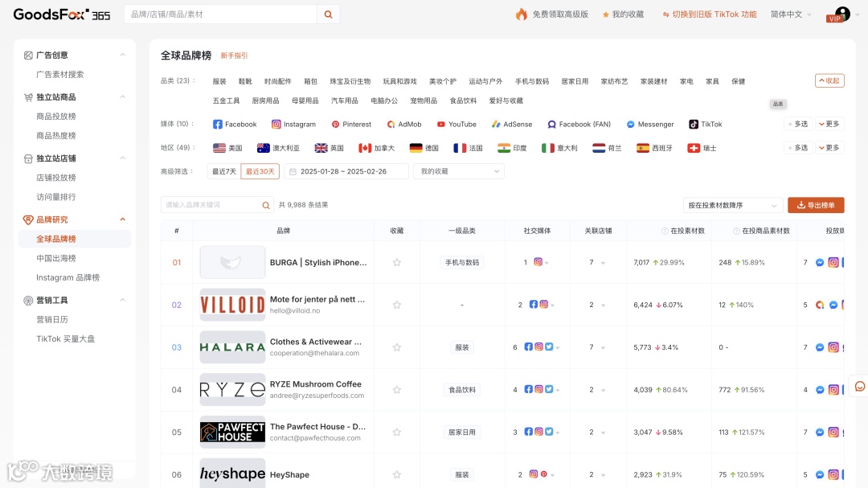Click the flame icon for free premium

pyautogui.click(x=521, y=14)
